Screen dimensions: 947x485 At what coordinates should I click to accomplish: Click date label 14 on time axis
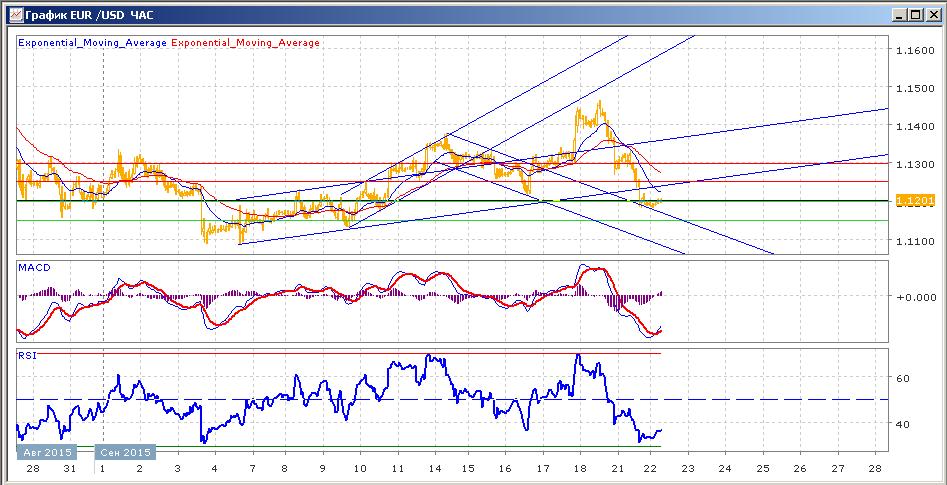pyautogui.click(x=434, y=469)
